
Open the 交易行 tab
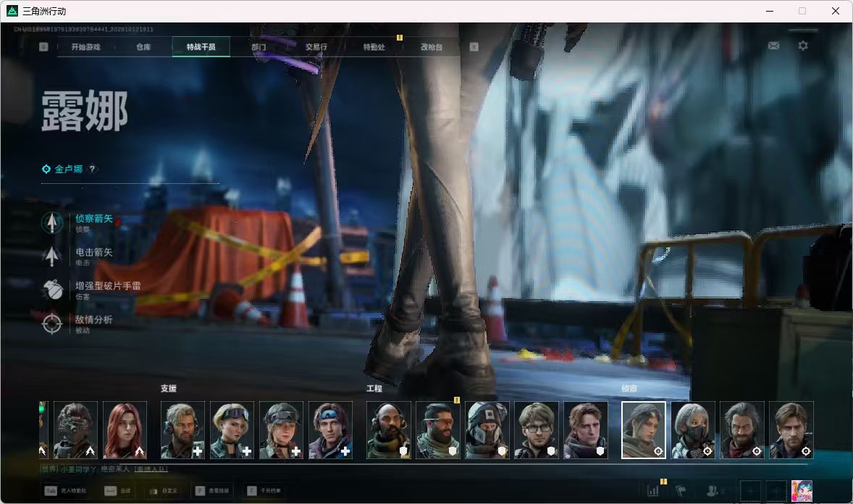point(316,47)
